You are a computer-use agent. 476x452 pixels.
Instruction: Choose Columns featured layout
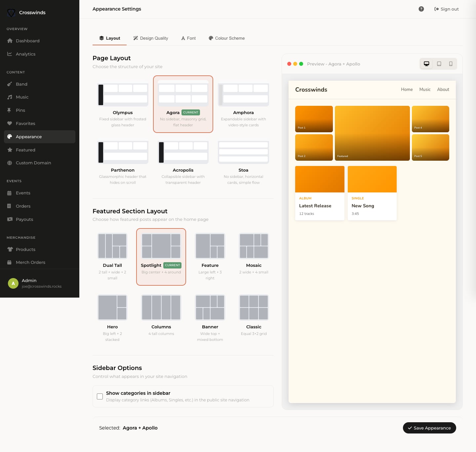[161, 318]
